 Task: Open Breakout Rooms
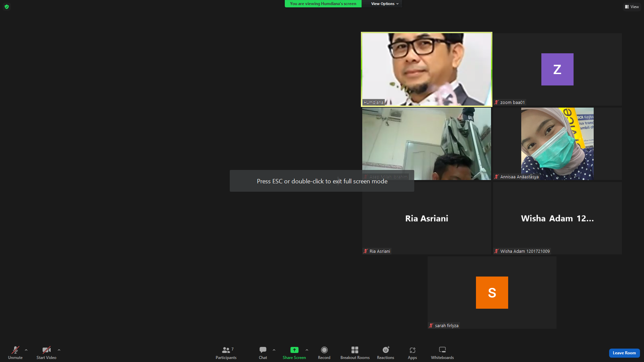pyautogui.click(x=355, y=353)
